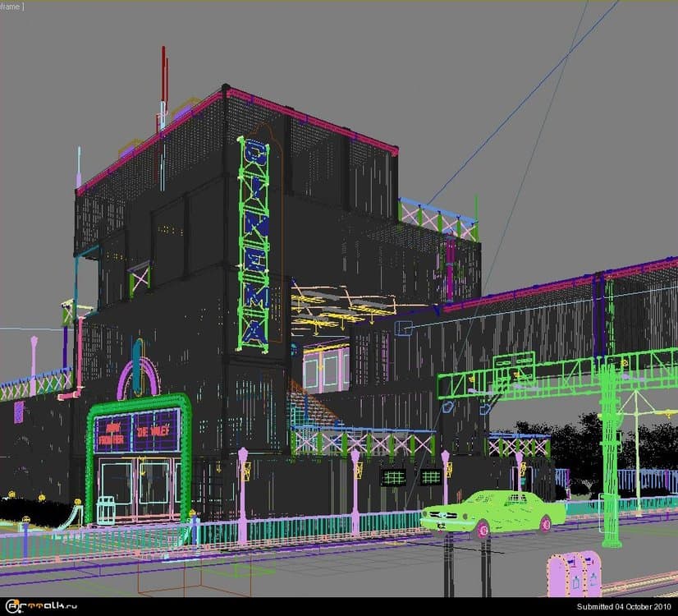Viewport: 678px width, 616px height.
Task: Select the pink street lamp post near car
Action: tap(446, 476)
